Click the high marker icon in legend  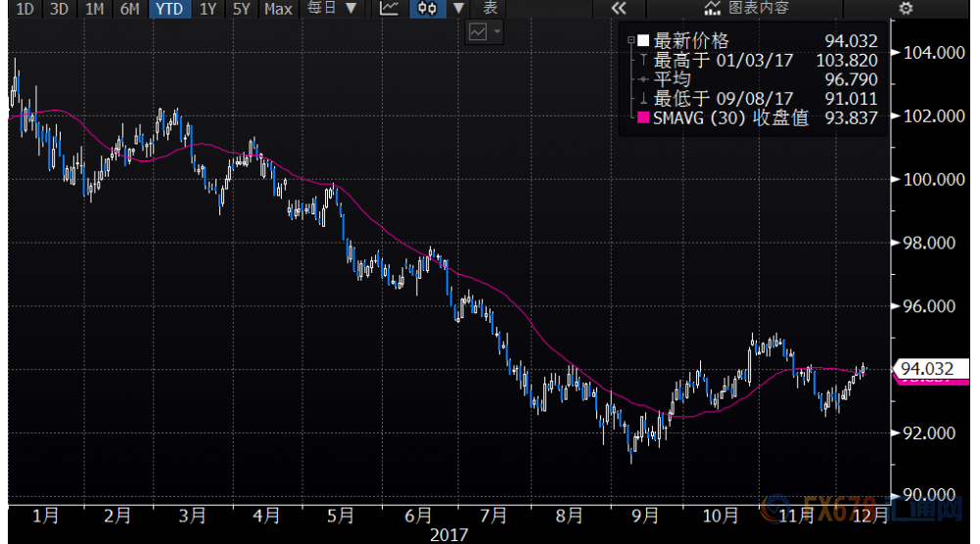tap(642, 60)
